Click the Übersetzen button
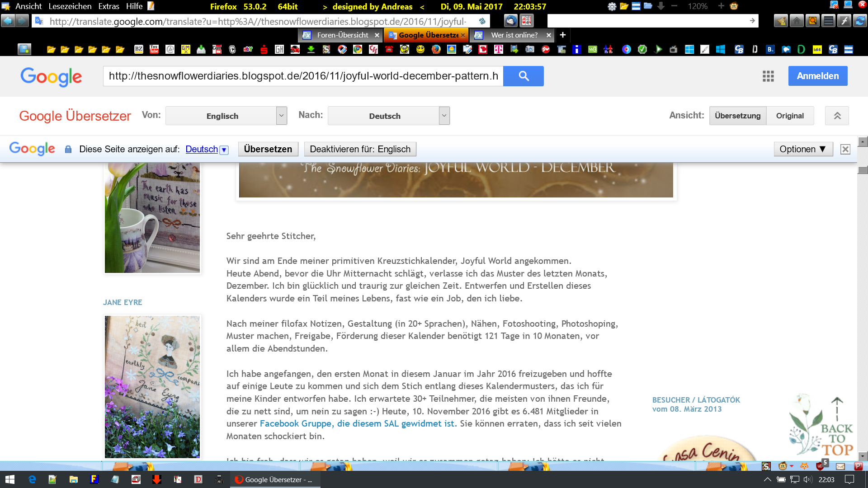The image size is (868, 488). click(268, 149)
